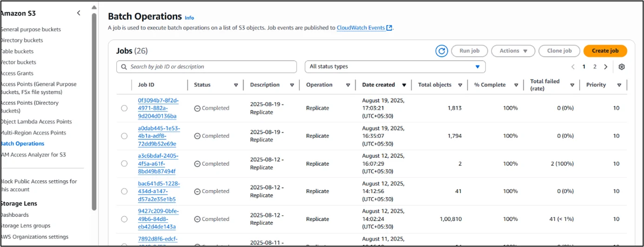Sort by Date created arrow

(x=404, y=85)
